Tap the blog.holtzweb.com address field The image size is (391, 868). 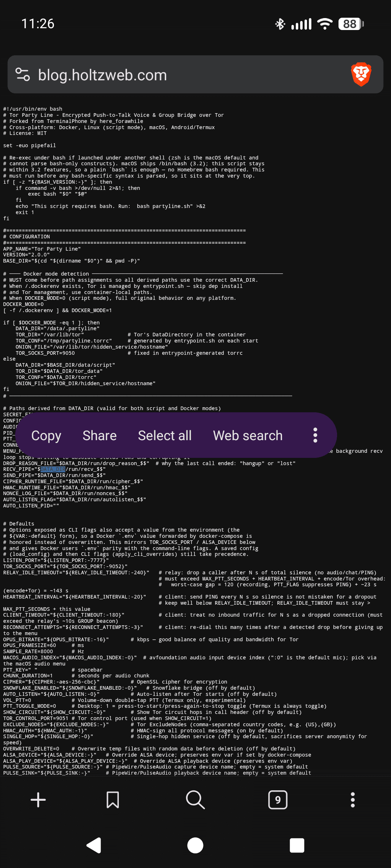102,75
